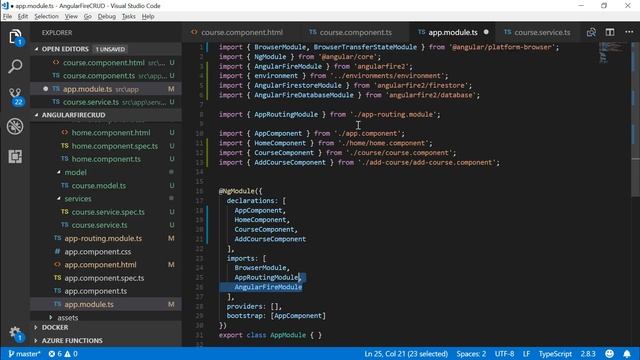Viewport: 640px width, 360px height.
Task: Open app.component.ts file
Action: click(106, 291)
